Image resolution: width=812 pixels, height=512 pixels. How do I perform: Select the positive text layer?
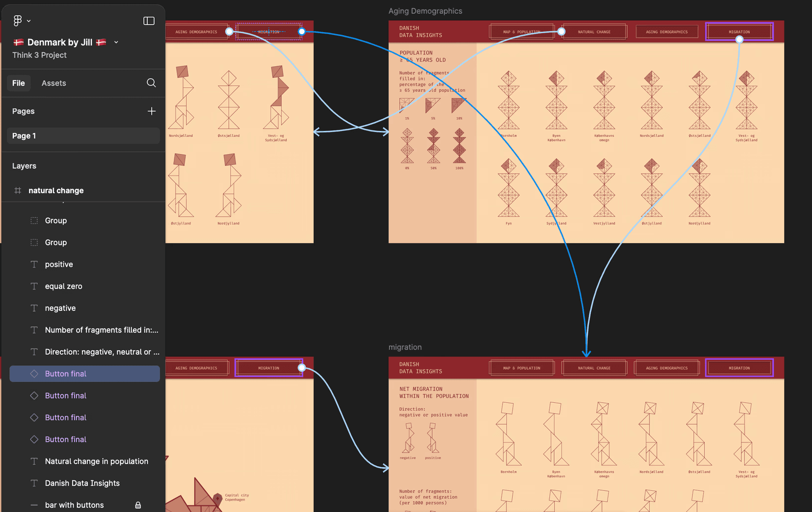tap(84, 264)
